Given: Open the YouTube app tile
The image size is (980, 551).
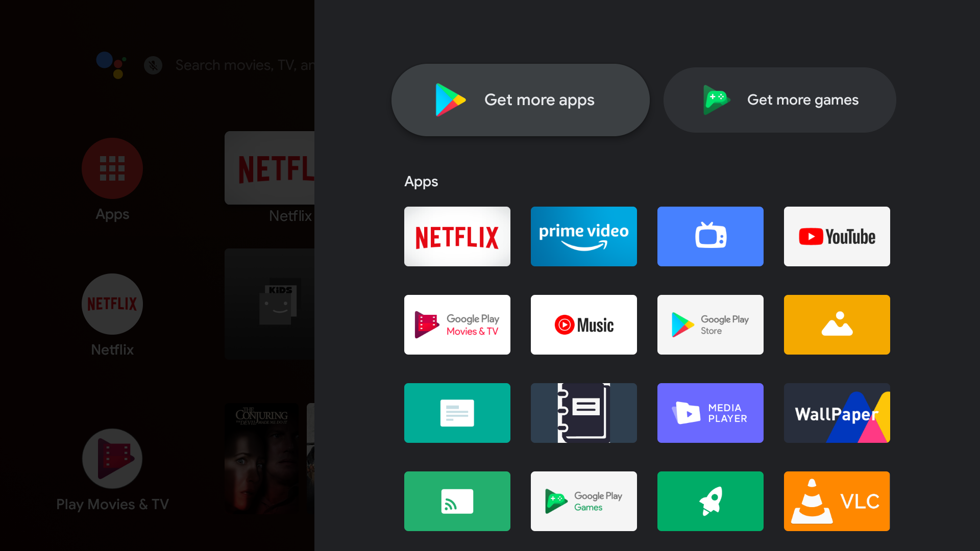Looking at the screenshot, I should tap(837, 236).
